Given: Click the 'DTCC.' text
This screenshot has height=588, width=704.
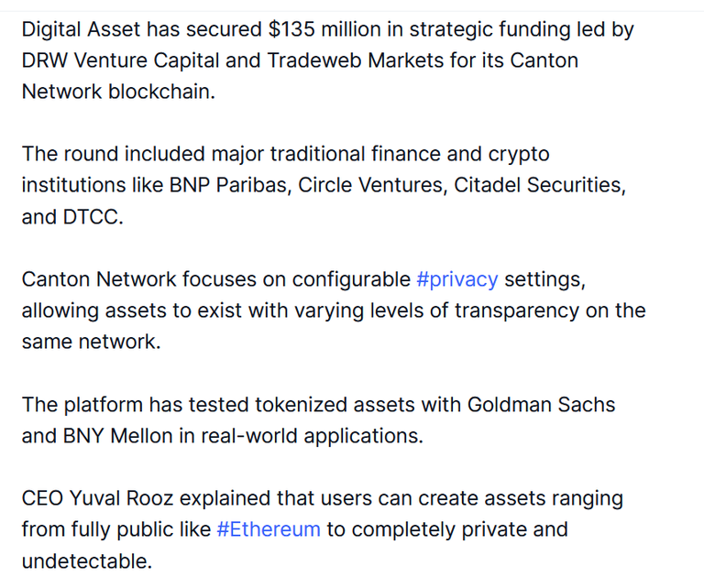Looking at the screenshot, I should click(x=93, y=217).
